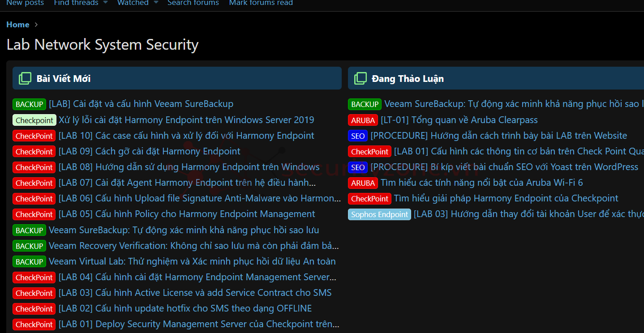Viewport: 644px width, 333px height.
Task: Open the [LAB 10] Harmony Endpoint cases thread
Action: pyautogui.click(x=186, y=136)
